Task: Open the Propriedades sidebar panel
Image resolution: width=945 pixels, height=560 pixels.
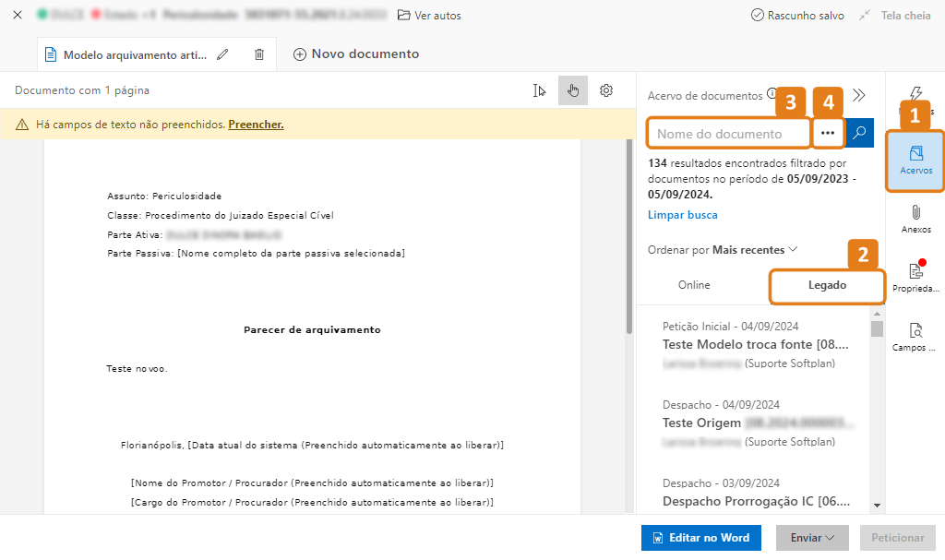Action: pyautogui.click(x=915, y=278)
